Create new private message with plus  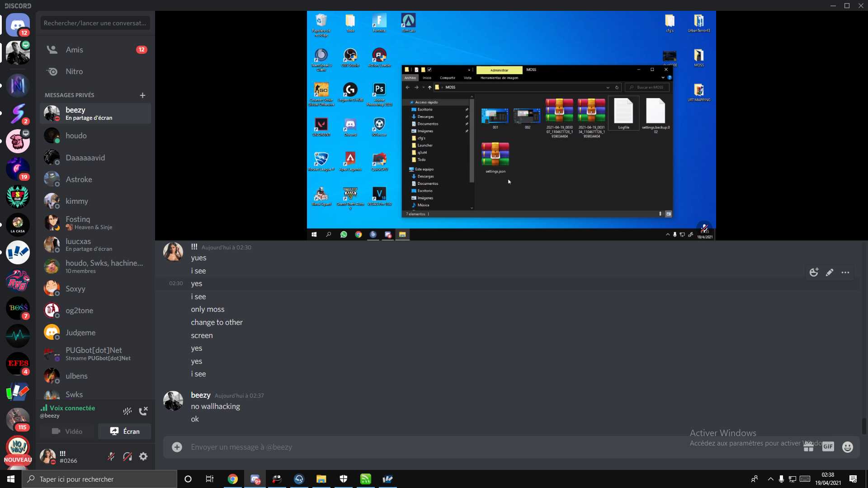click(142, 95)
